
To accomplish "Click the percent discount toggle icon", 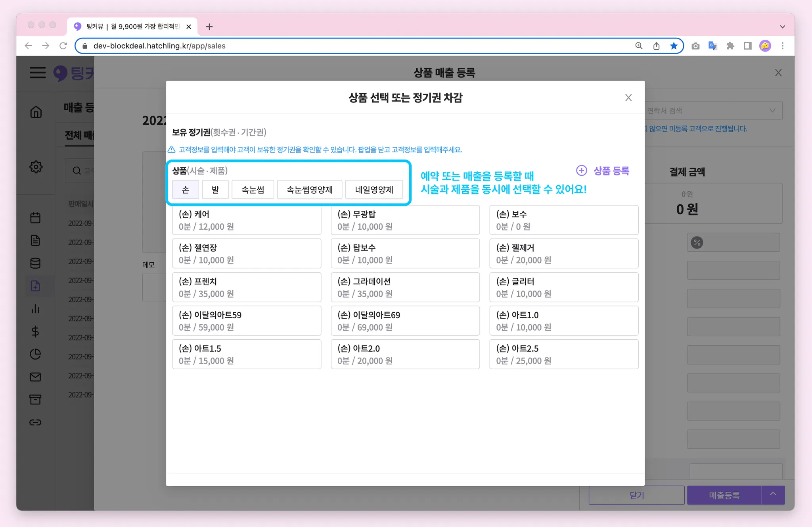I will tap(697, 242).
